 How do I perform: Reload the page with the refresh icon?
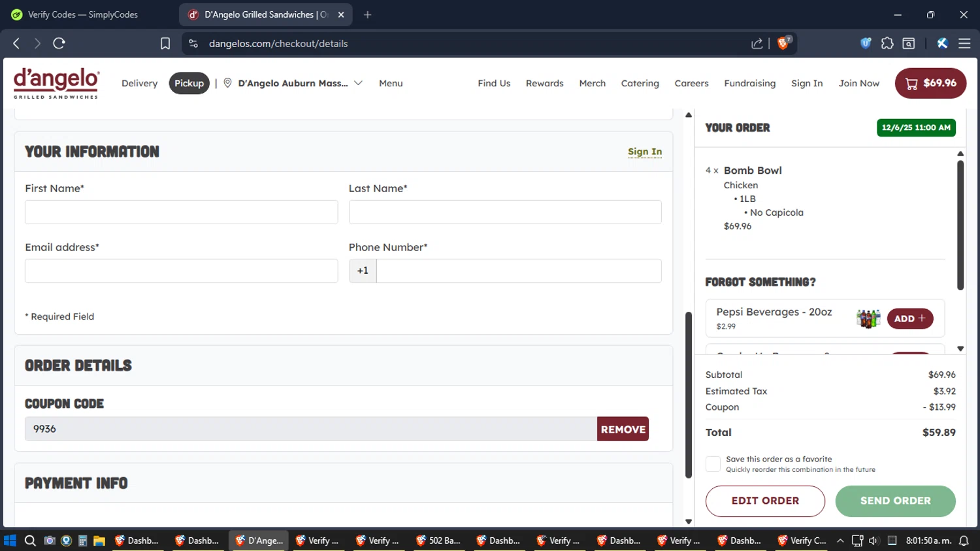point(59,43)
